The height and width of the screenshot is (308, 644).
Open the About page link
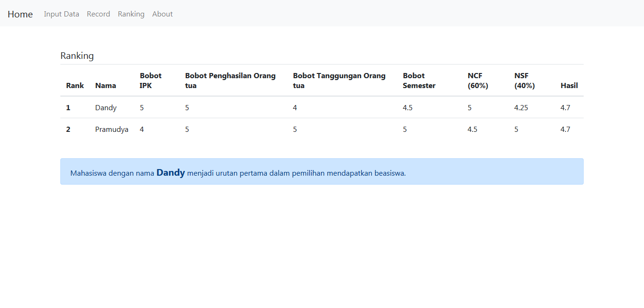pos(162,14)
